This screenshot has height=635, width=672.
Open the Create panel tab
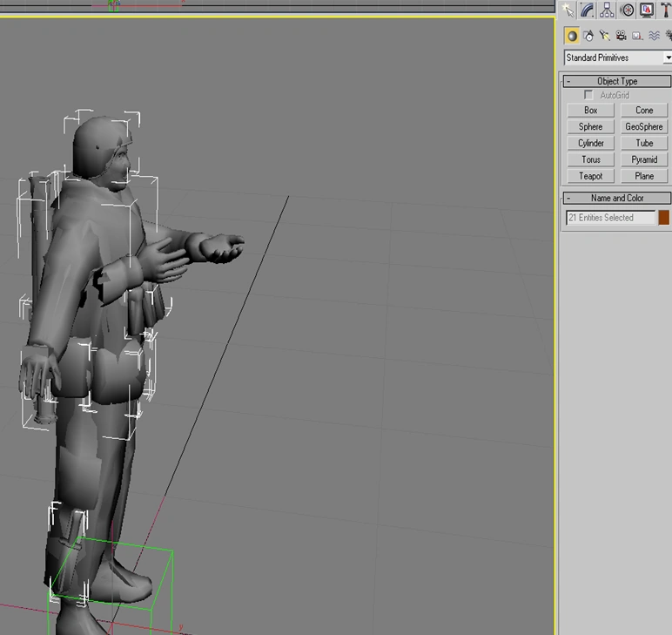pyautogui.click(x=568, y=10)
